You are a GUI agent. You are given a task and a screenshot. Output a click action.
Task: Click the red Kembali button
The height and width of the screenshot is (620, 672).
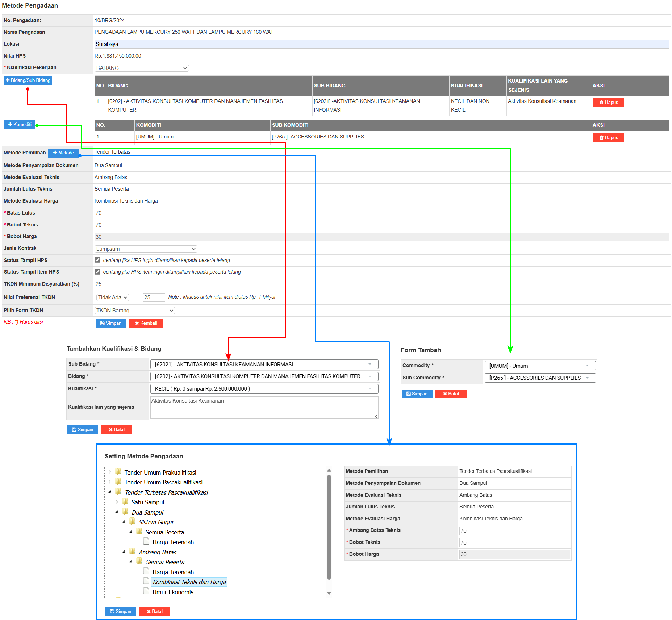click(x=146, y=323)
